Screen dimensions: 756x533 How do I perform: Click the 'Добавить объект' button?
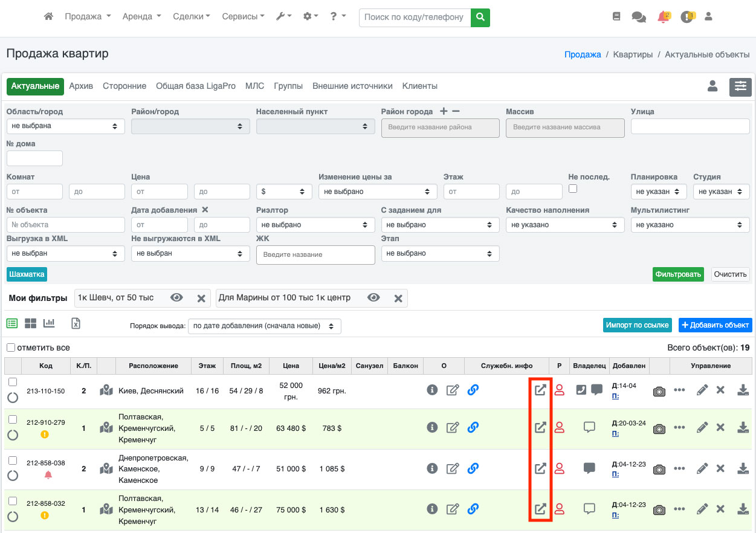(x=715, y=325)
